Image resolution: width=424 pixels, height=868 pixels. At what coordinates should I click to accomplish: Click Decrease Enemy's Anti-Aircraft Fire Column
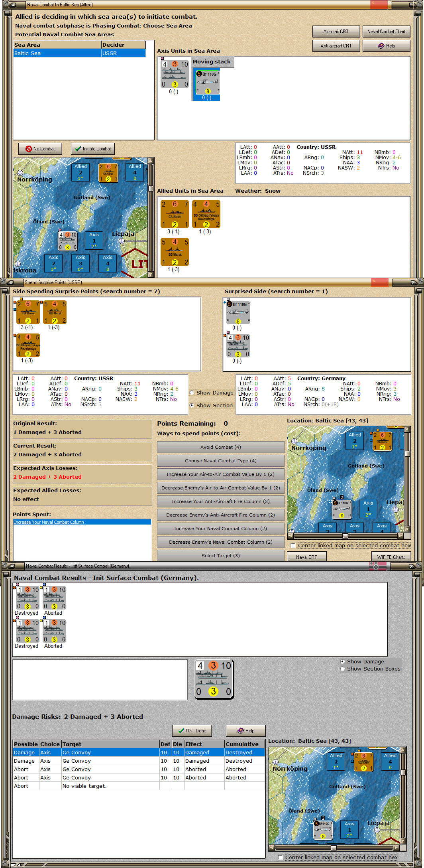pyautogui.click(x=220, y=515)
